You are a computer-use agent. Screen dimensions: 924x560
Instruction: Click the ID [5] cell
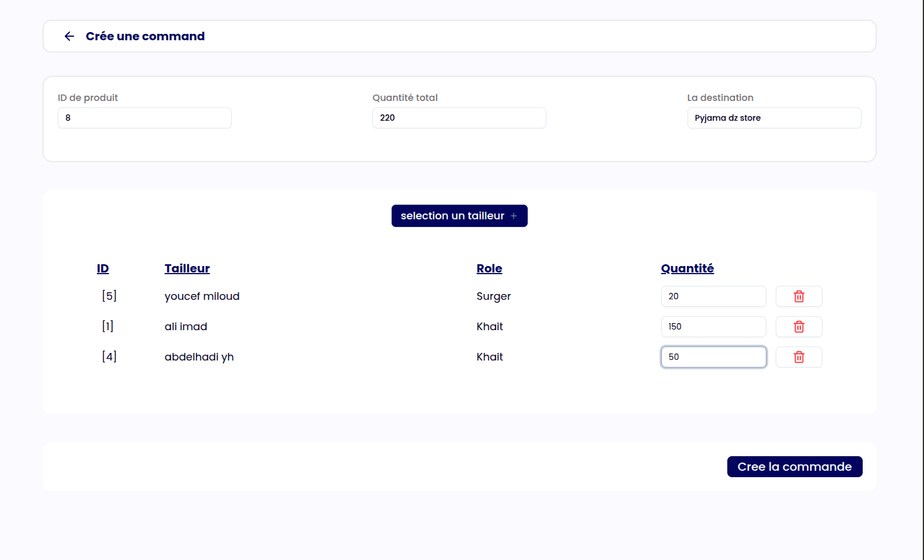(109, 296)
